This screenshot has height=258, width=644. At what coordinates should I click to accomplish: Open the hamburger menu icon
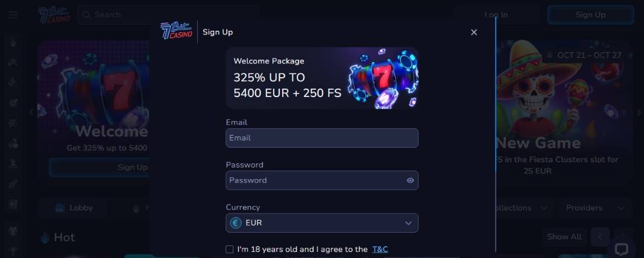click(x=13, y=14)
